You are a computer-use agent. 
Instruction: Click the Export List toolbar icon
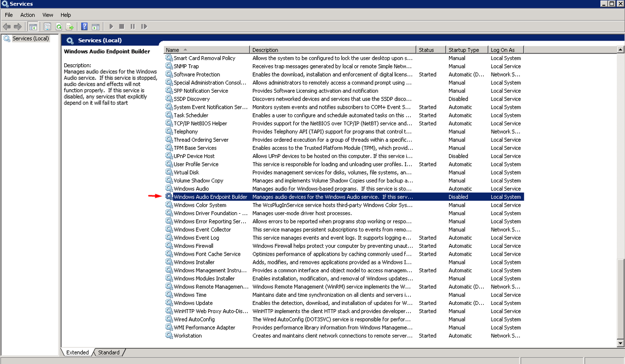tap(70, 27)
